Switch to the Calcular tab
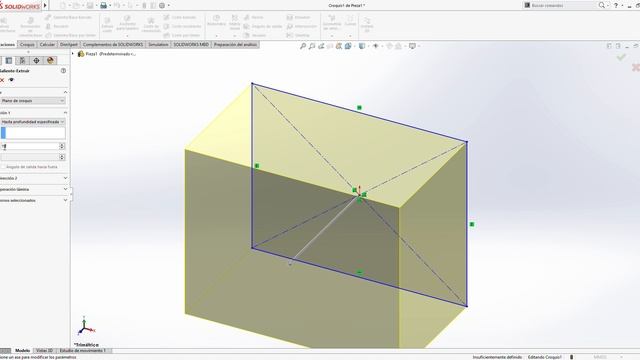The width and height of the screenshot is (640, 360). coord(47,44)
